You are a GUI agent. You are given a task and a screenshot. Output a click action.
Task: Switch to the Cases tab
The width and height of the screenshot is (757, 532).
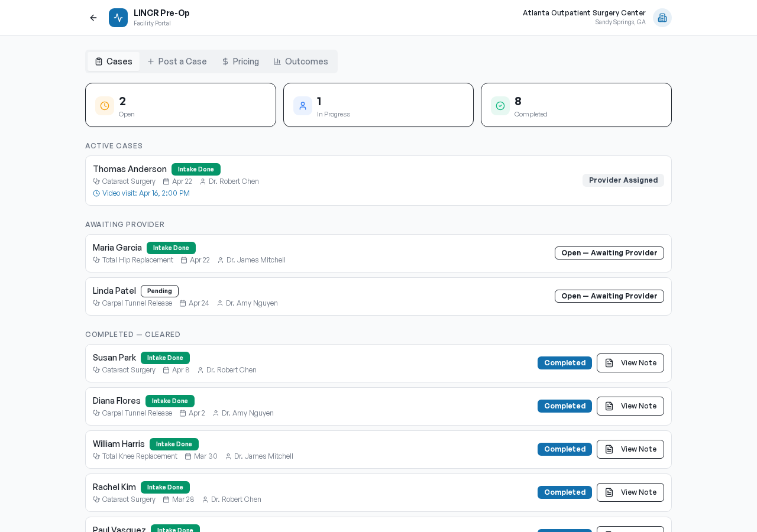114,61
